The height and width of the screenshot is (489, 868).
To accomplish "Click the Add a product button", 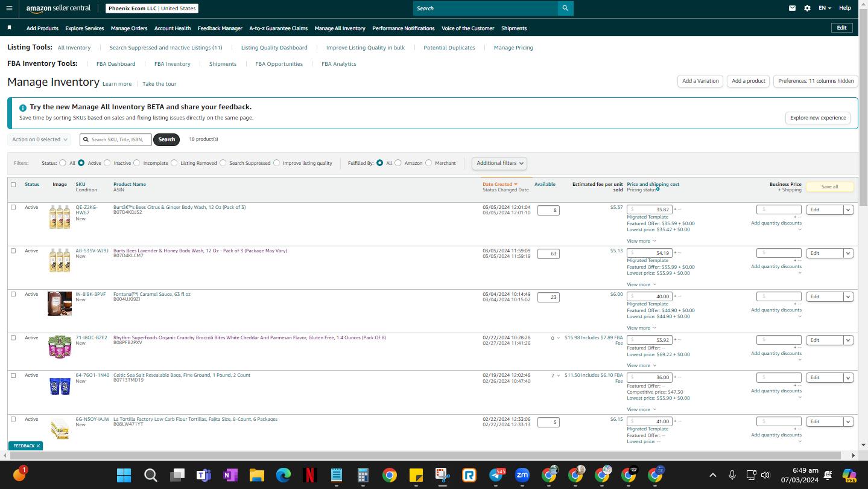I will point(749,81).
